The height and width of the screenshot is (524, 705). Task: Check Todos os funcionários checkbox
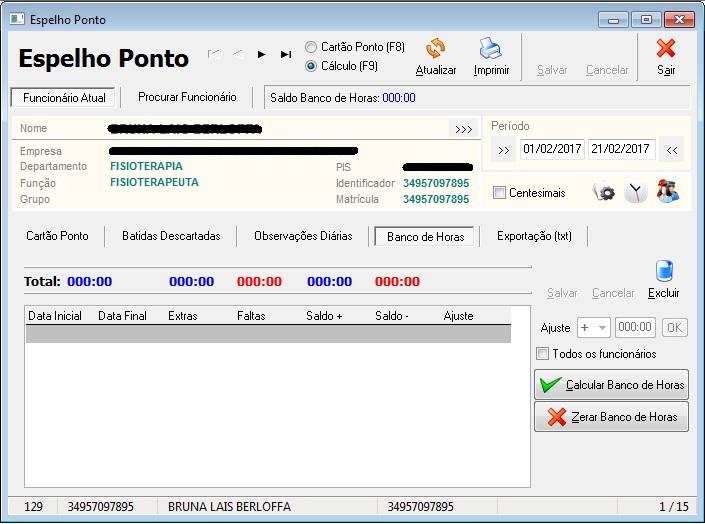(543, 354)
